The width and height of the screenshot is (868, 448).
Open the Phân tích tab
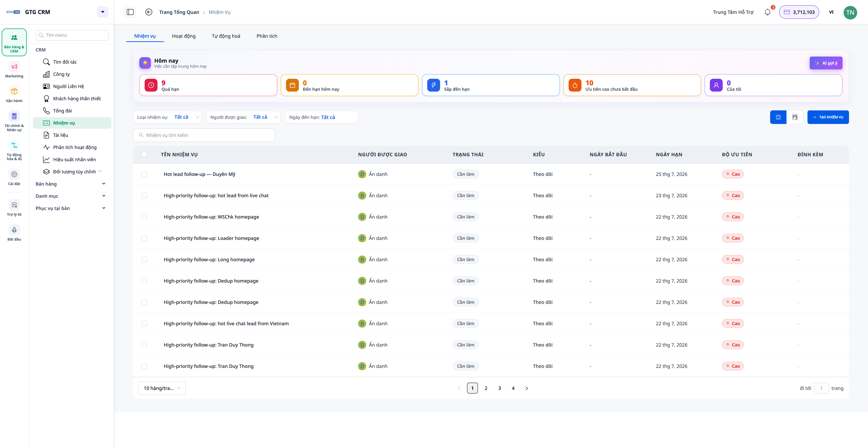(267, 36)
